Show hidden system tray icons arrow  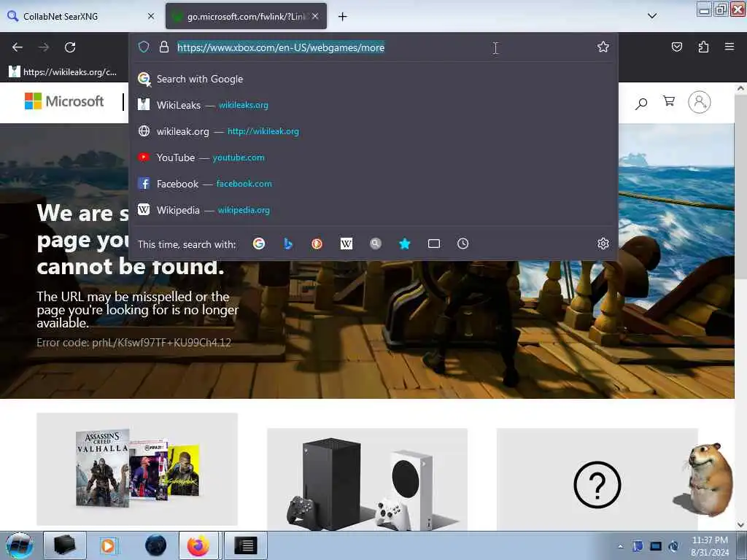pyautogui.click(x=620, y=546)
